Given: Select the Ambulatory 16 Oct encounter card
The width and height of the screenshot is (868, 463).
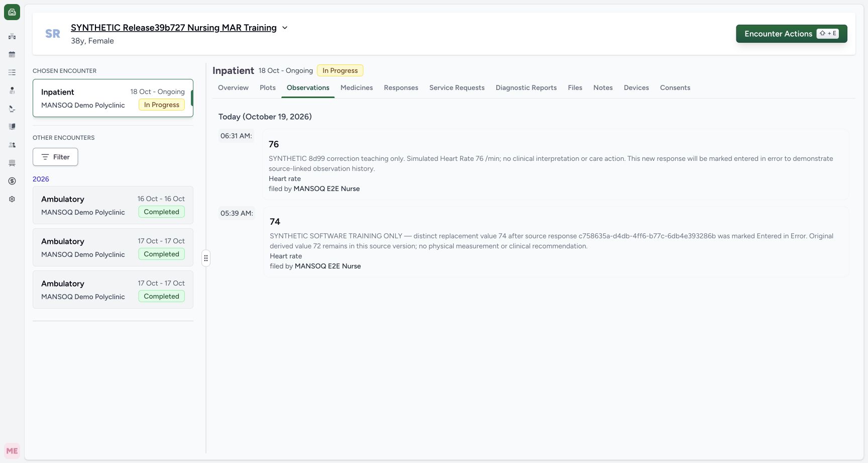Looking at the screenshot, I should pos(113,205).
